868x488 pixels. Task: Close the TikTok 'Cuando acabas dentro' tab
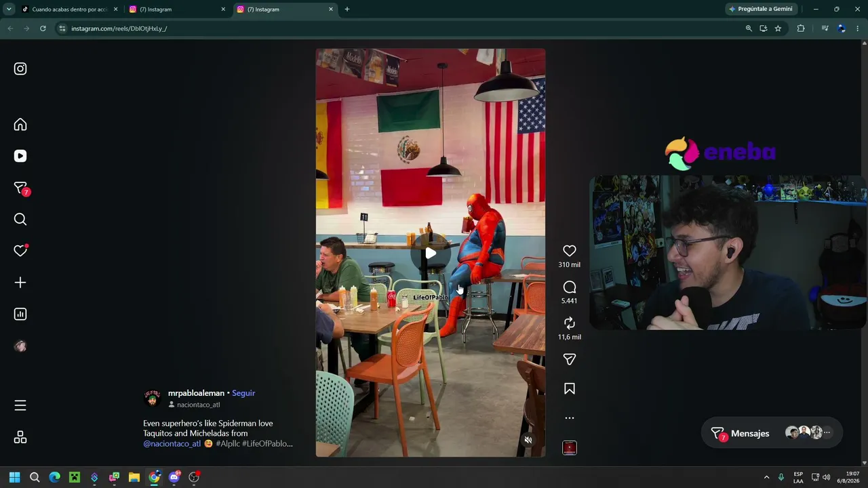(115, 9)
